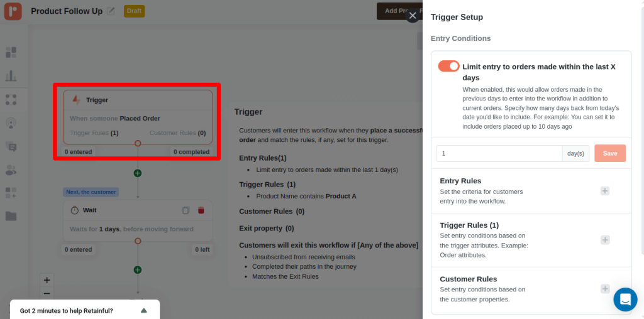Zoom in on the workflow canvas
Viewport: 644px width, 319px height.
tap(47, 280)
